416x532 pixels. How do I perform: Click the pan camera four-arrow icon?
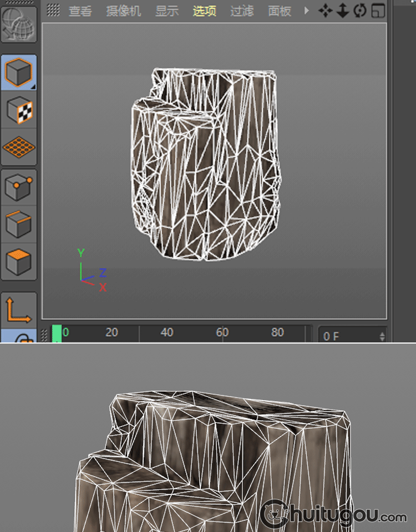(326, 11)
